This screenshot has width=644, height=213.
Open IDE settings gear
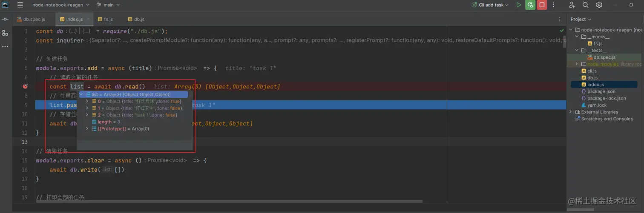(599, 5)
